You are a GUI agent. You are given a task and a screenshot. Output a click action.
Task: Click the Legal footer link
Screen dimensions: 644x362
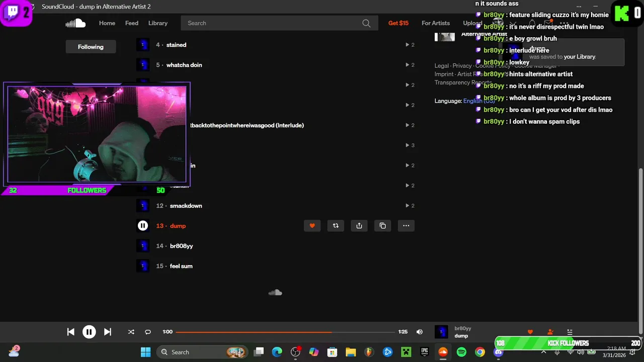(442, 65)
